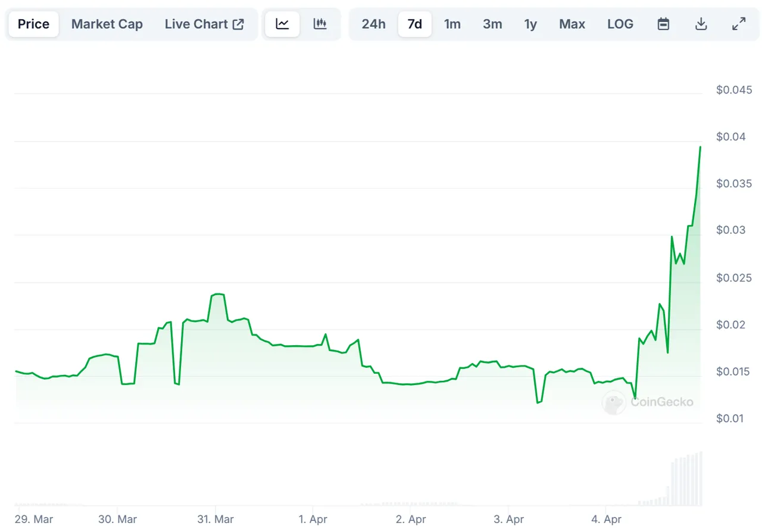Open the Live Chart link
Screen dimensions: 762x532
tap(204, 24)
